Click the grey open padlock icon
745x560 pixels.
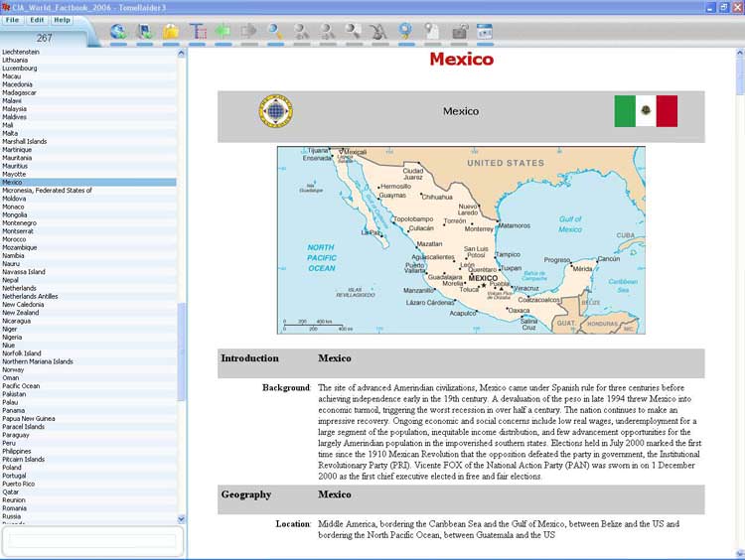click(x=460, y=32)
